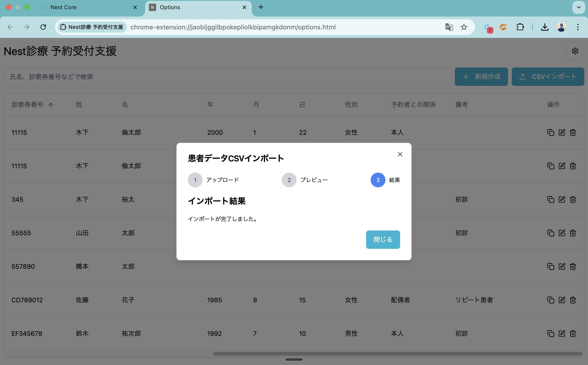Click step 1 アップロード indicator
The width and height of the screenshot is (588, 365).
195,180
